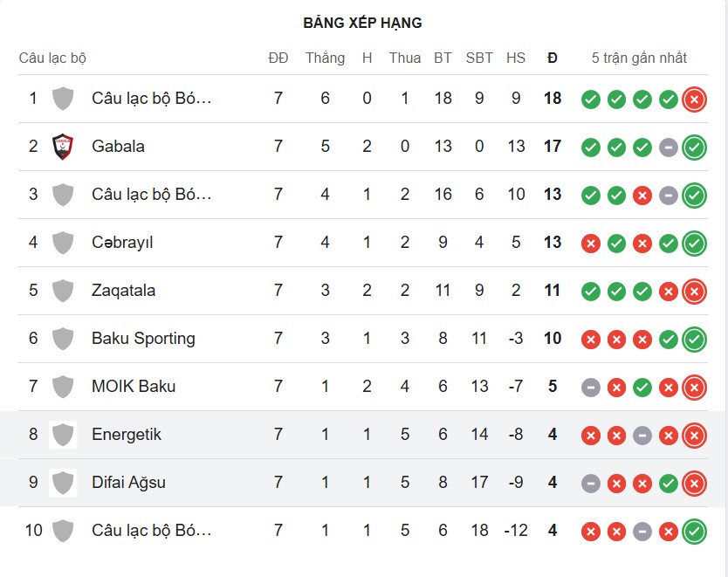
Task: Sort by the Đ points column header
Action: [553, 58]
